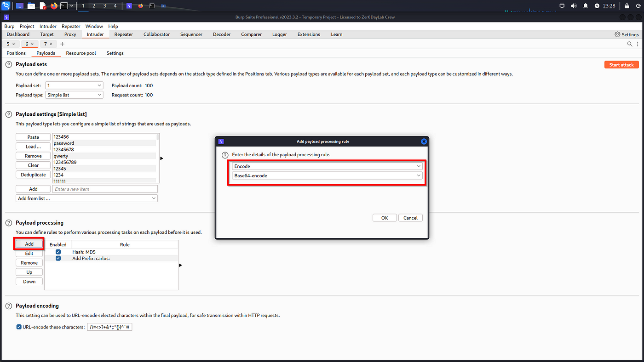644x362 pixels.
Task: Click Add button under Payload processing
Action: tap(29, 244)
